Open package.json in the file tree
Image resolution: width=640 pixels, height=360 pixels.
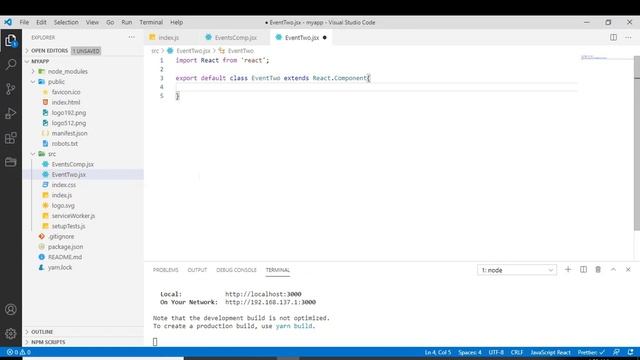(65, 247)
